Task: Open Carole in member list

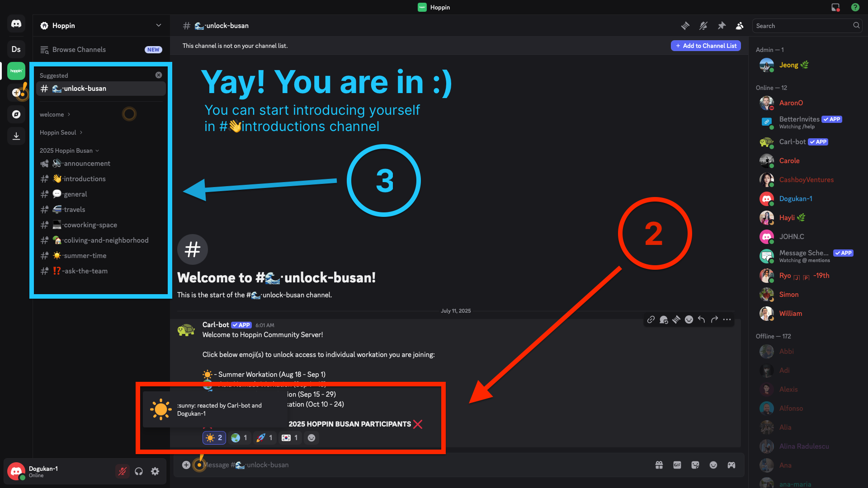Action: pos(807,161)
